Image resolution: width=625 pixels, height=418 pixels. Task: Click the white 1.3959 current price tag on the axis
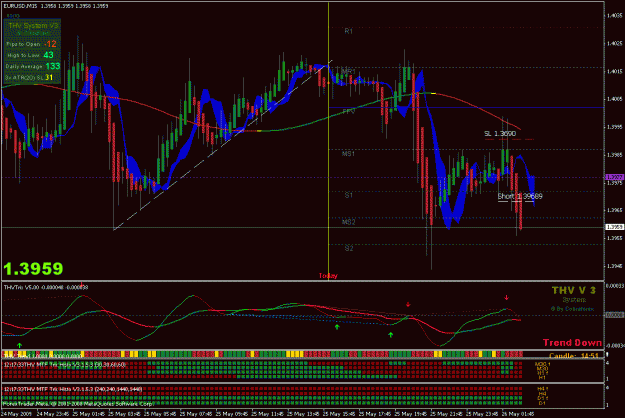coord(614,227)
